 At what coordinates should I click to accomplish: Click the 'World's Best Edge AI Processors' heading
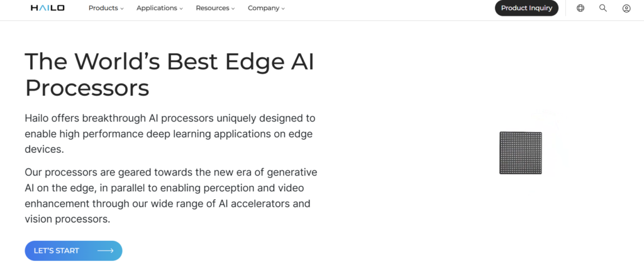coord(169,74)
